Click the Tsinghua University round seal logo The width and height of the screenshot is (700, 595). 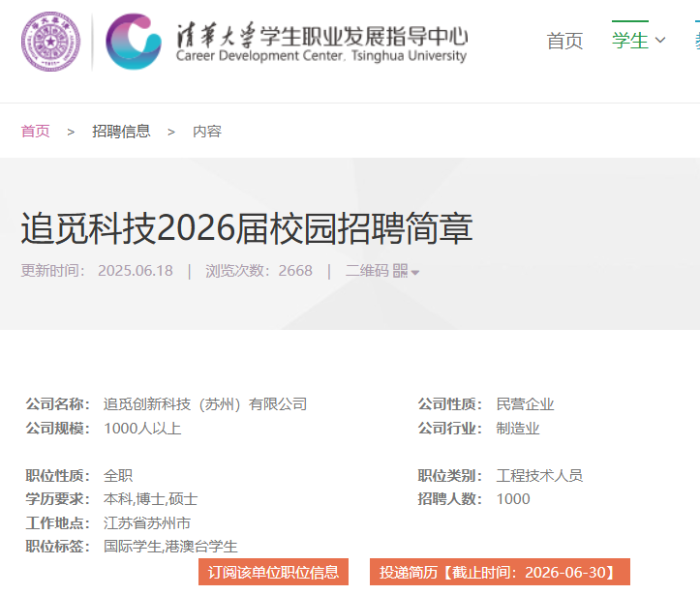[x=51, y=41]
